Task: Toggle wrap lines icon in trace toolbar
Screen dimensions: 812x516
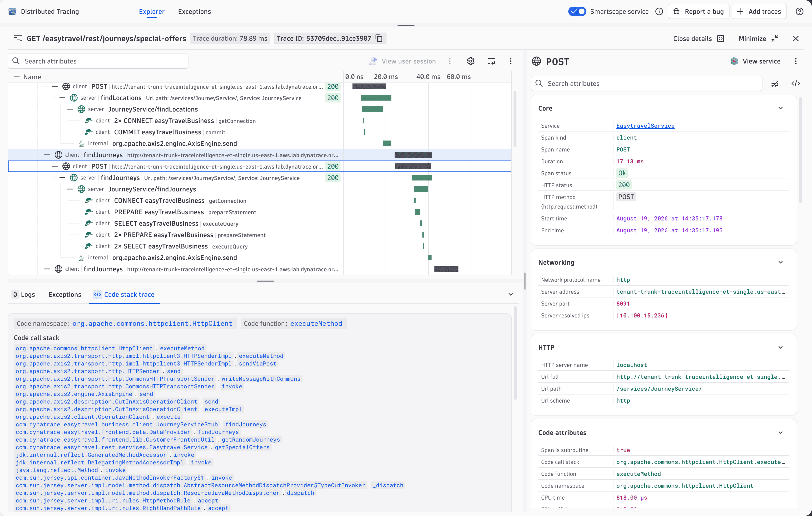Action: pos(491,61)
